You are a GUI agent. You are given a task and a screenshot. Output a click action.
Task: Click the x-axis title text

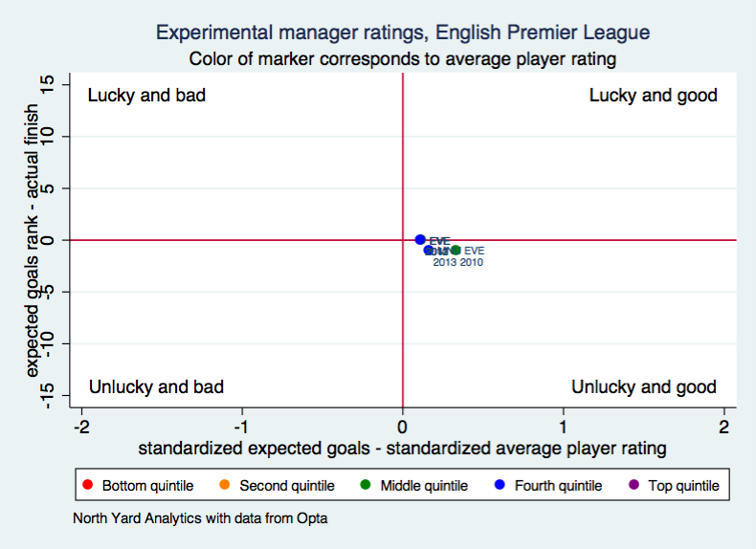tap(402, 448)
